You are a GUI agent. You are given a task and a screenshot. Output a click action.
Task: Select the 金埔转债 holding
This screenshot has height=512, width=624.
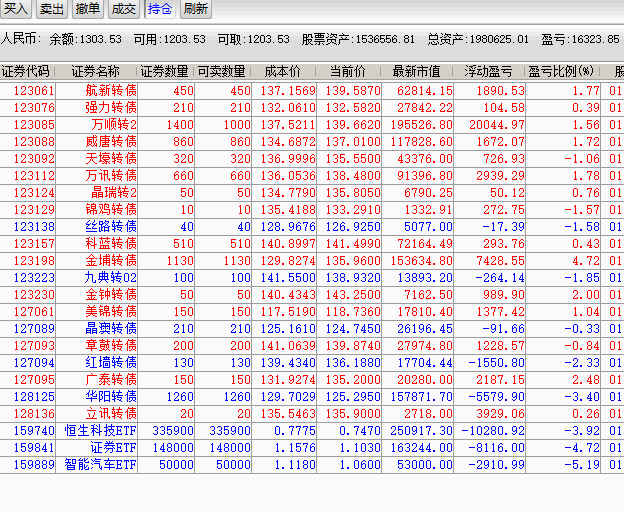(111, 261)
